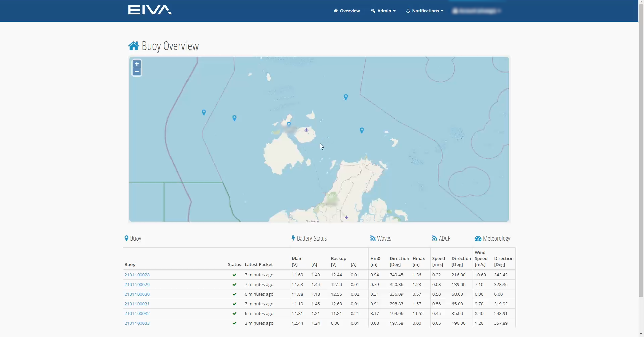Click the airport plane icon on island
This screenshot has height=362, width=644.
(x=306, y=130)
